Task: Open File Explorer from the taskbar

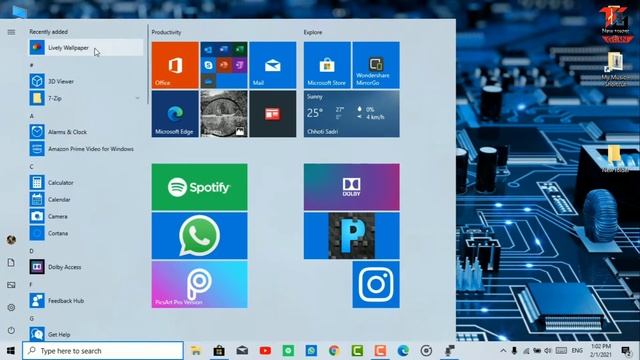Action: tap(196, 351)
